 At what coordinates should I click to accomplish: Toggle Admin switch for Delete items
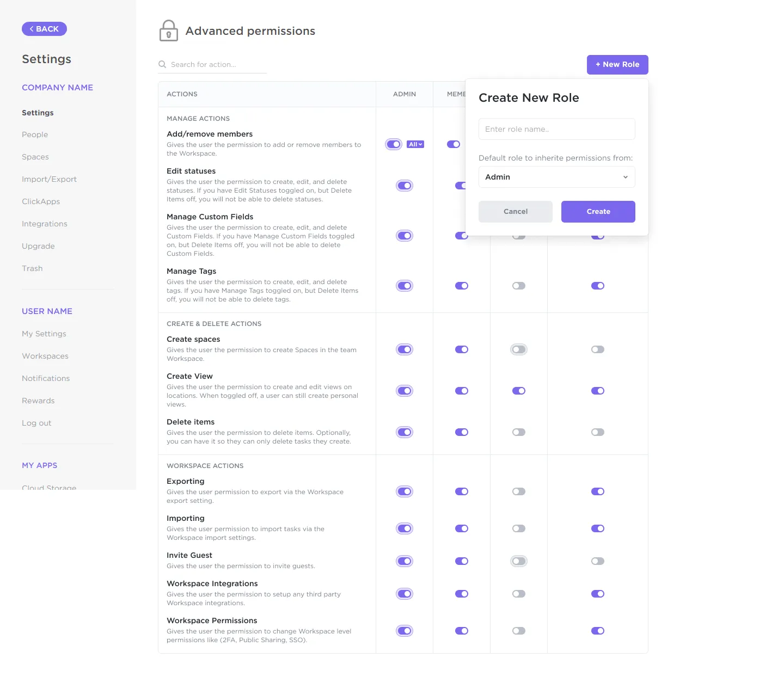click(x=405, y=432)
